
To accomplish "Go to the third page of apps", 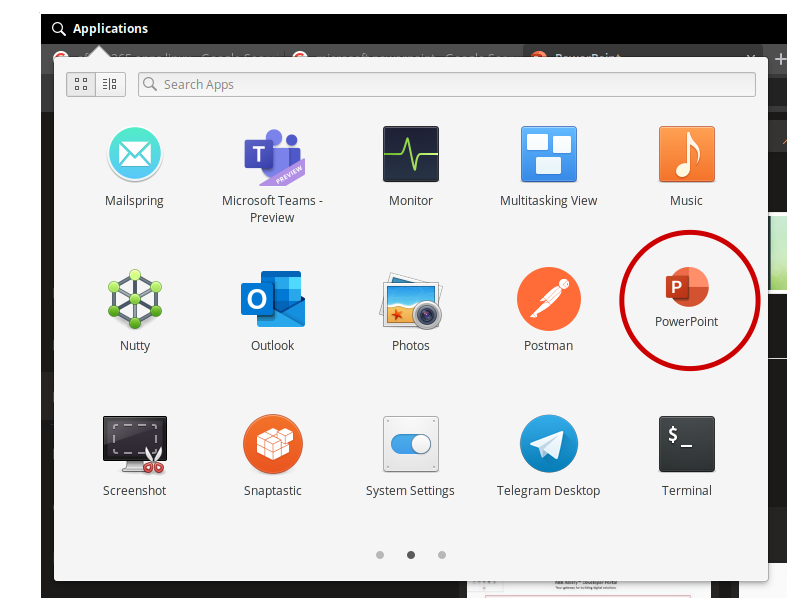I will click(442, 555).
